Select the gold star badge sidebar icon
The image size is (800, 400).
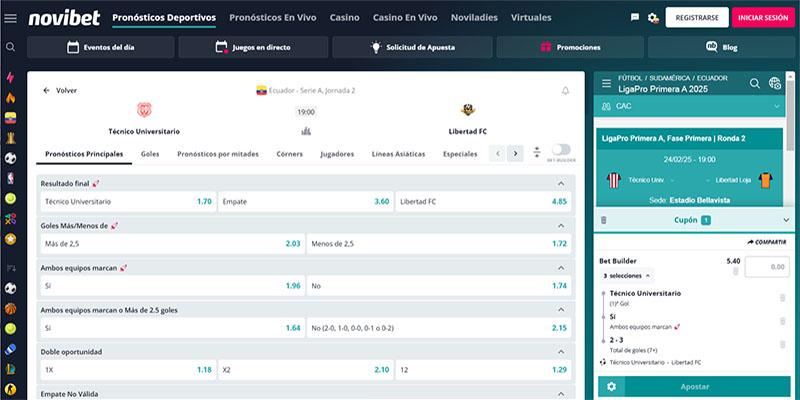click(x=10, y=239)
